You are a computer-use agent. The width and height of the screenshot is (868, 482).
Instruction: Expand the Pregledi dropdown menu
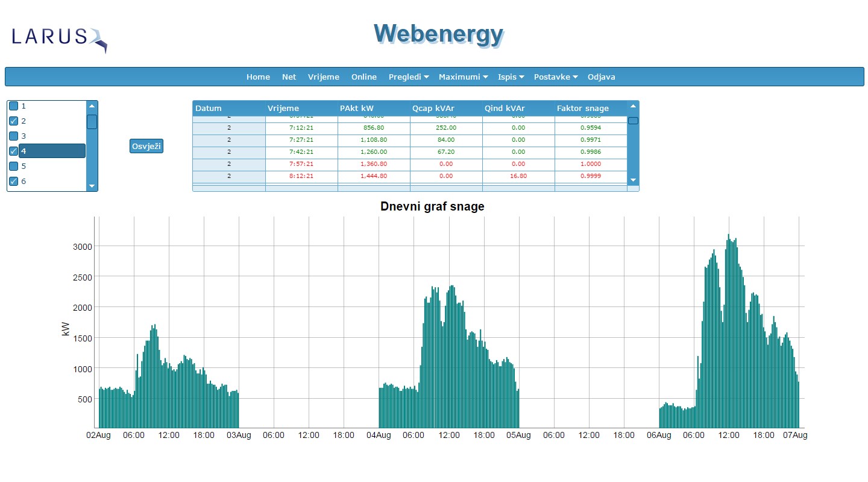coord(408,77)
